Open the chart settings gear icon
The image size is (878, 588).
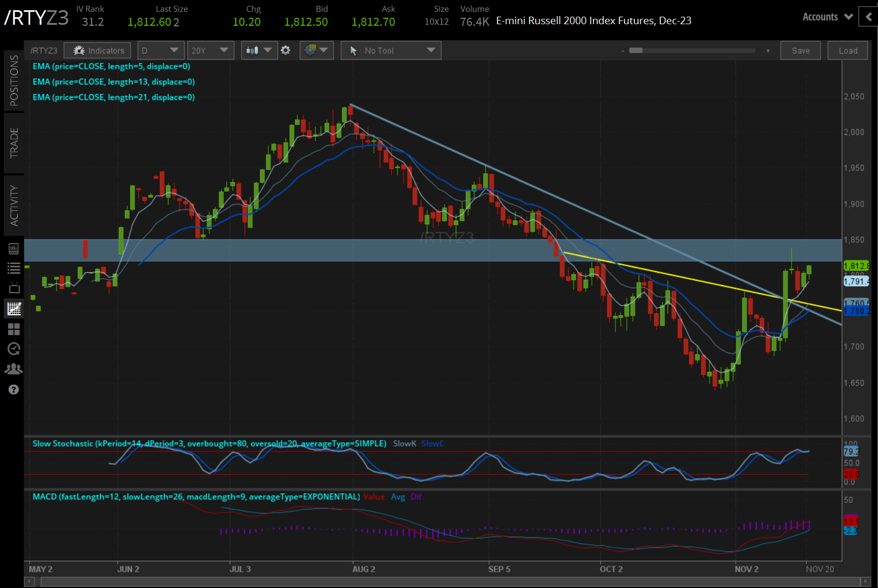[286, 50]
